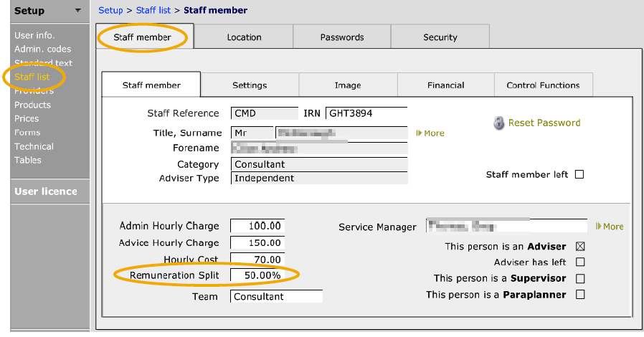
Task: Enable the Adviser has left checkbox
Action: 580,262
